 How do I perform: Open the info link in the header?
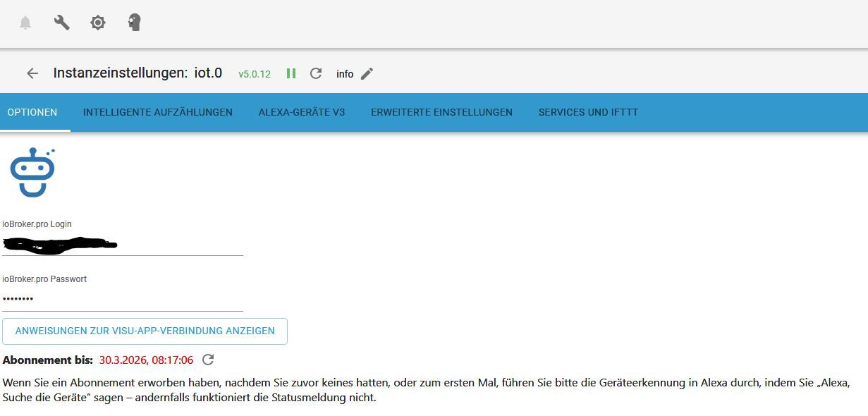(x=345, y=73)
